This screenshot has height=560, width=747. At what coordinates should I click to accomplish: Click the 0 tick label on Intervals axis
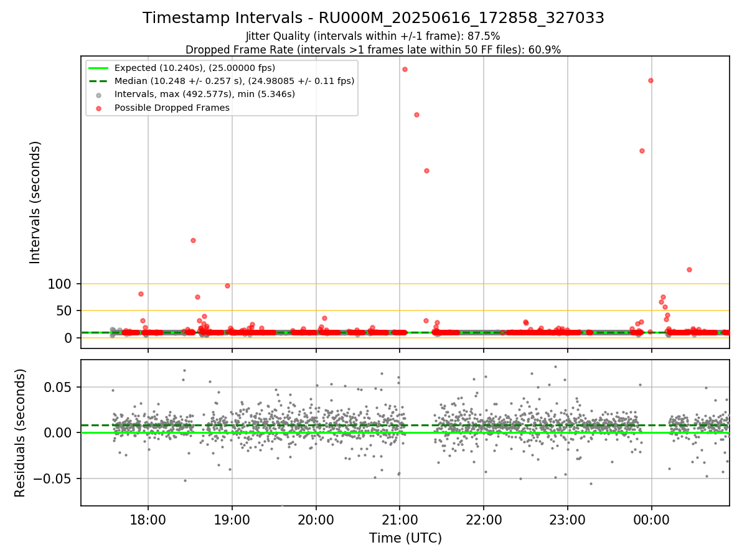(70, 338)
